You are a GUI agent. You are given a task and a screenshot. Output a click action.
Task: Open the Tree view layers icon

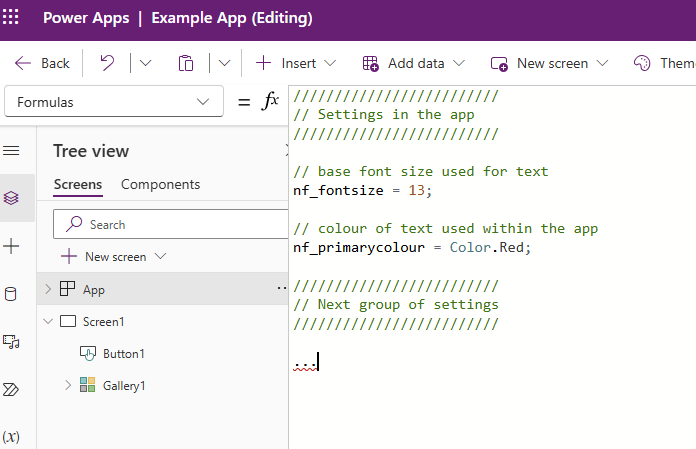(11, 198)
